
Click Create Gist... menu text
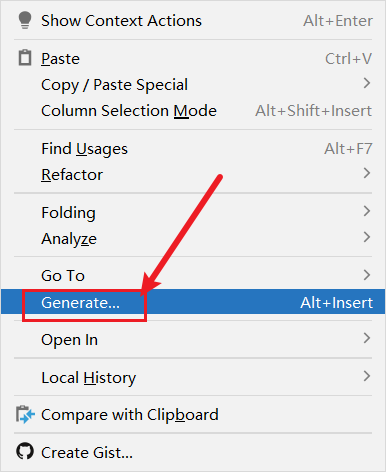pyautogui.click(x=87, y=453)
